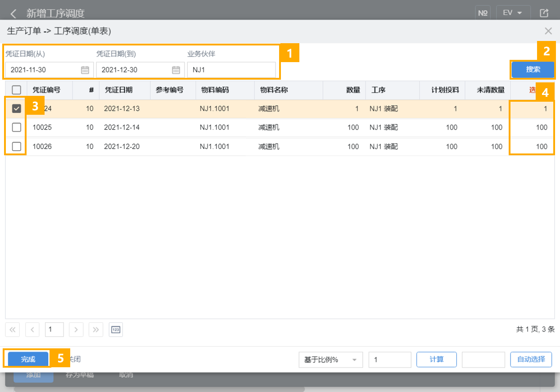Click 减速机 in row 10026
560x392 pixels.
tap(269, 146)
